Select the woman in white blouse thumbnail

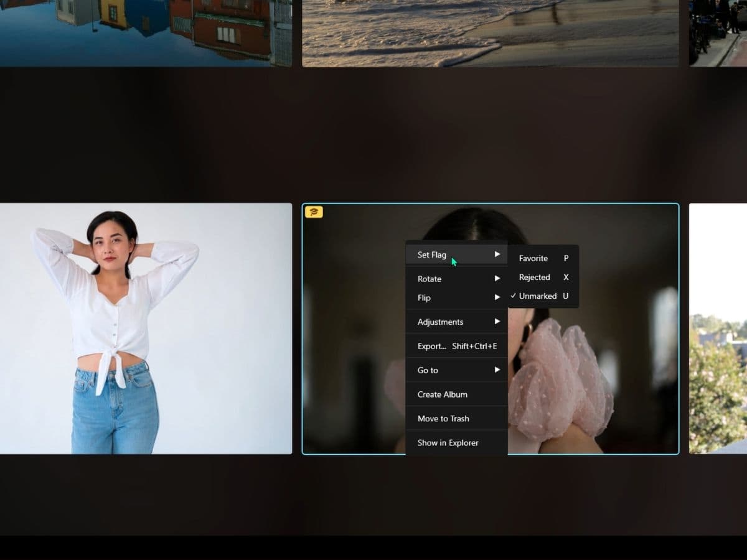point(146,329)
